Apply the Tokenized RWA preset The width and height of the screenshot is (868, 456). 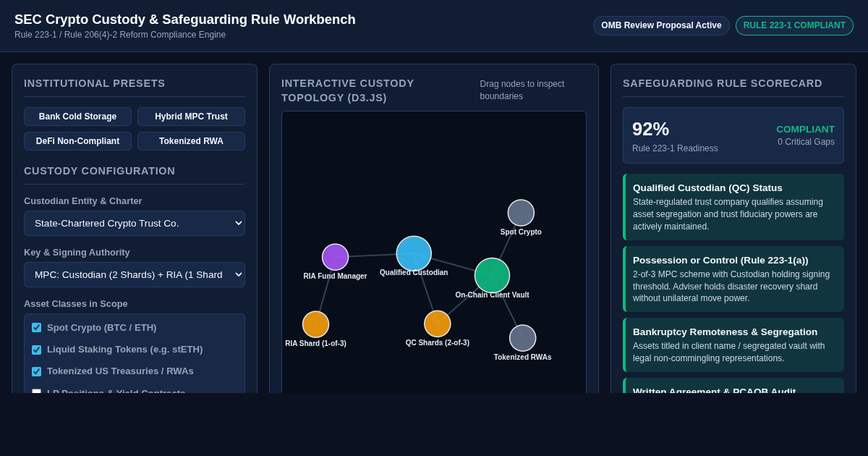(x=191, y=141)
